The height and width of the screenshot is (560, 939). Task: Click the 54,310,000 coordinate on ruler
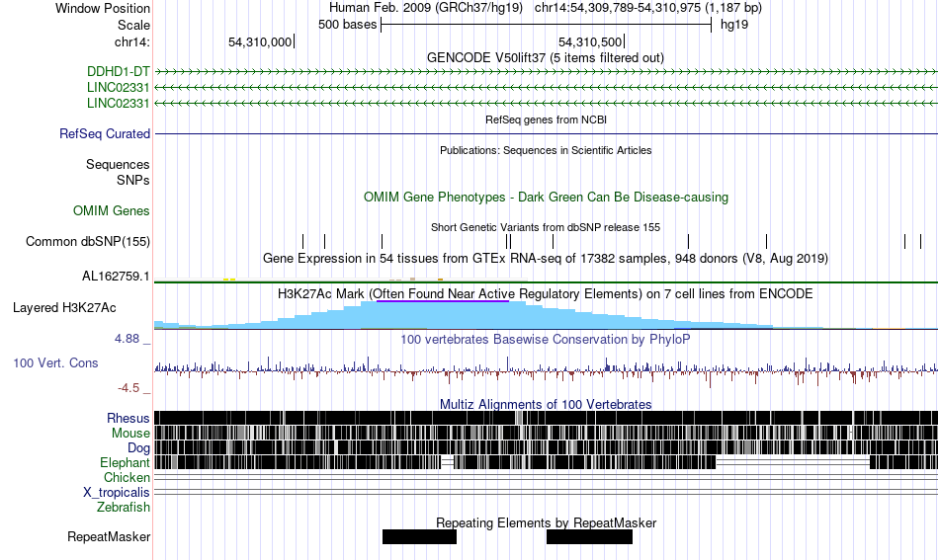pos(259,41)
